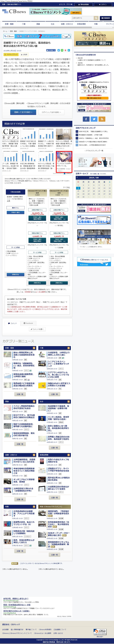Click 記事一覧 under 介護 category
This screenshot has height=644, width=114.
click(x=54, y=394)
